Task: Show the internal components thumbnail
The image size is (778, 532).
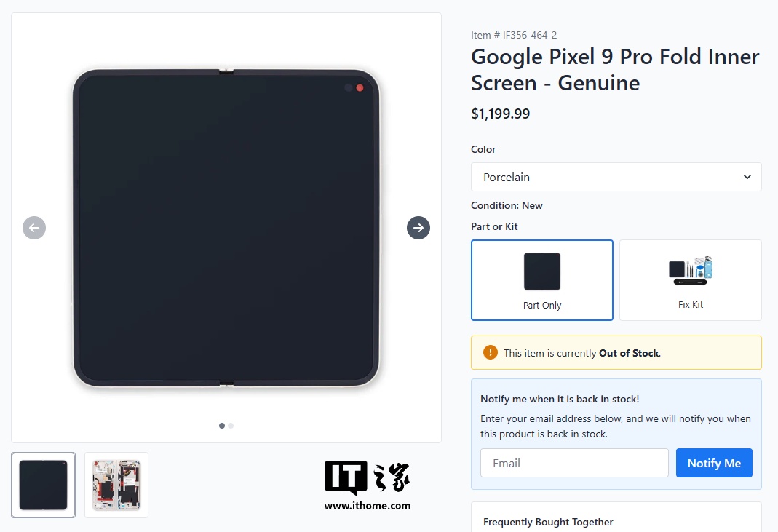Action: click(x=116, y=485)
